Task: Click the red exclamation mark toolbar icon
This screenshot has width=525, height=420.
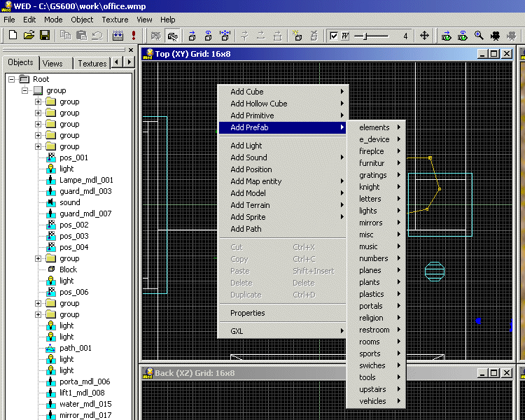Action: pyautogui.click(x=133, y=35)
